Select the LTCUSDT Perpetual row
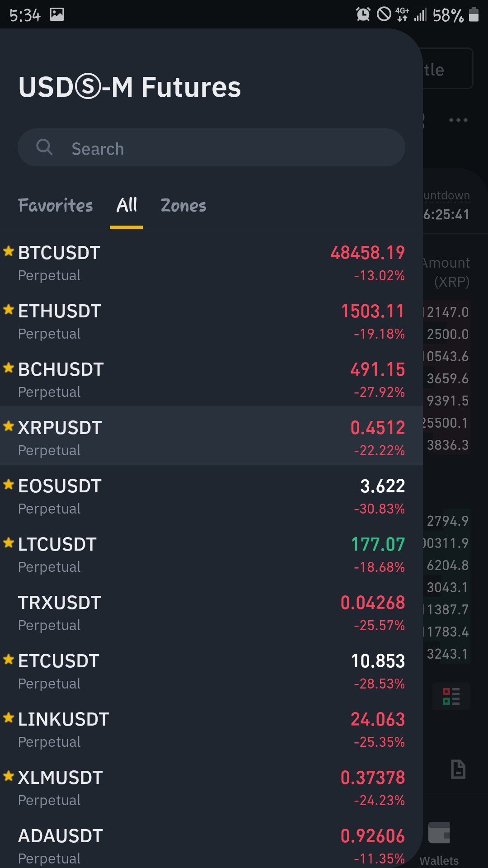This screenshot has width=488, height=868. pos(211,555)
